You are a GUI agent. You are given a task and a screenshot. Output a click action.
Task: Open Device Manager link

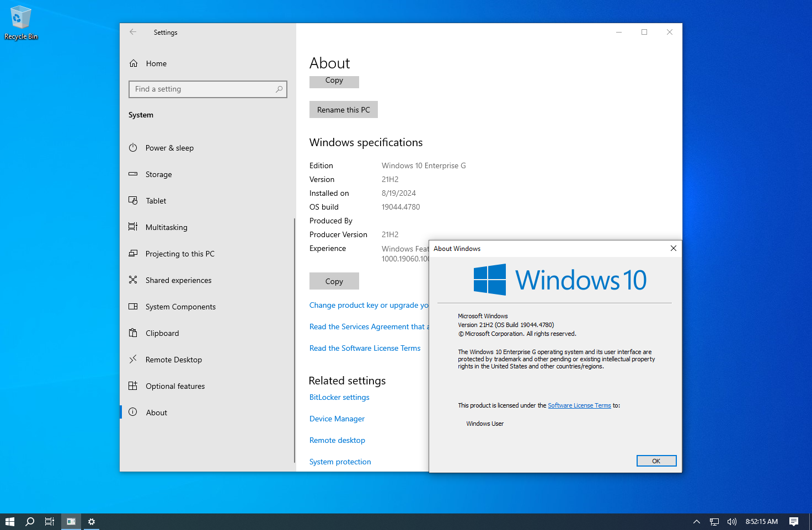(337, 419)
